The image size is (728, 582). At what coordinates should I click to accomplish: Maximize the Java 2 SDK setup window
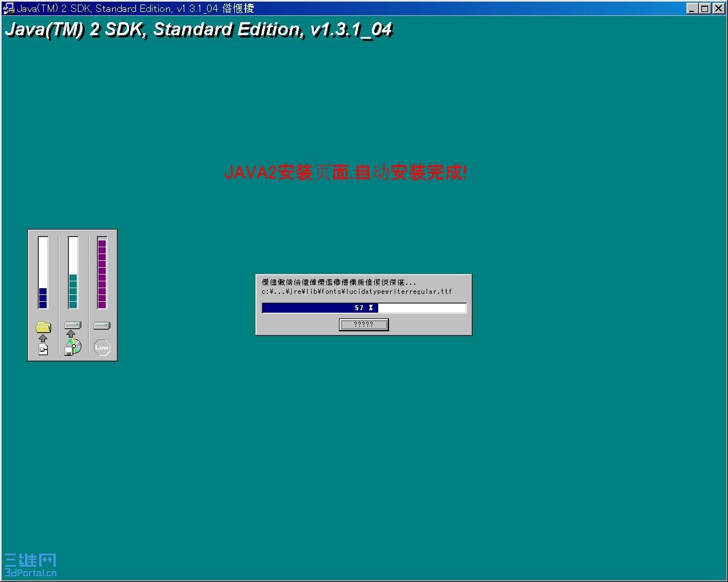click(x=705, y=9)
